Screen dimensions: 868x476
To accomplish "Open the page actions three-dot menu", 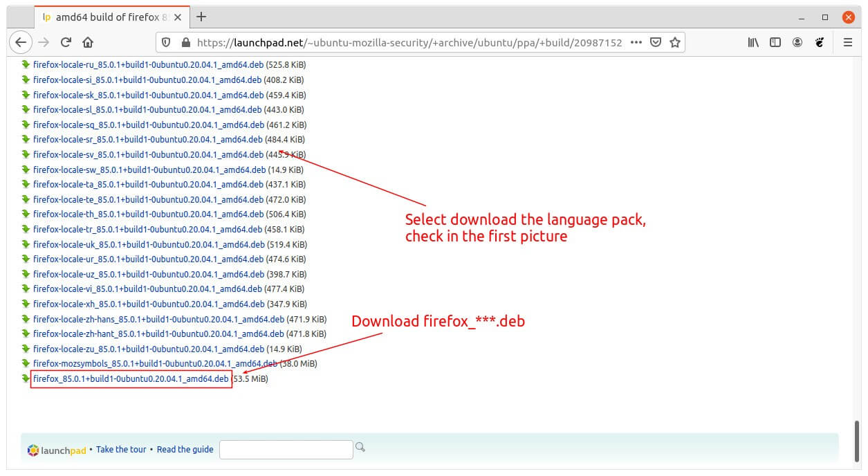I will tap(636, 42).
